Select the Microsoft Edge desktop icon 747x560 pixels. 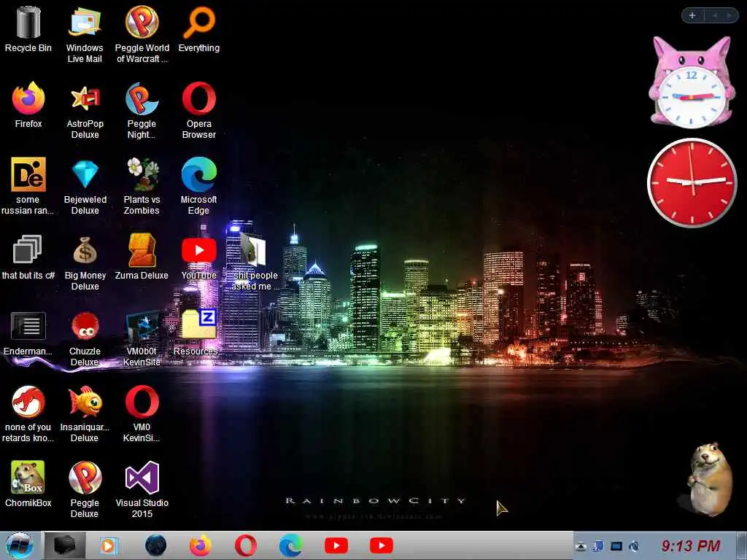click(199, 186)
